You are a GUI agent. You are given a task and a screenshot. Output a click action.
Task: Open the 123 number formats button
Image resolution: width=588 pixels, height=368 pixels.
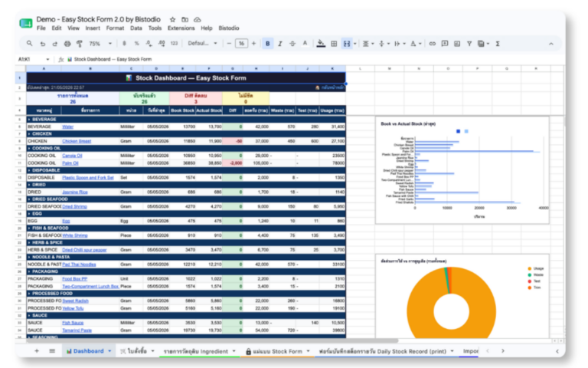click(x=174, y=44)
